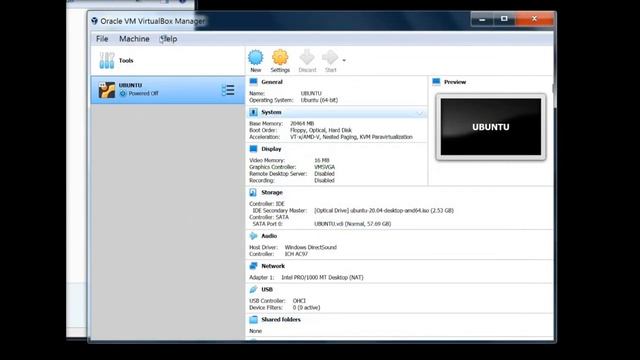Click the New virtual machine icon
The image size is (640, 360).
[256, 58]
